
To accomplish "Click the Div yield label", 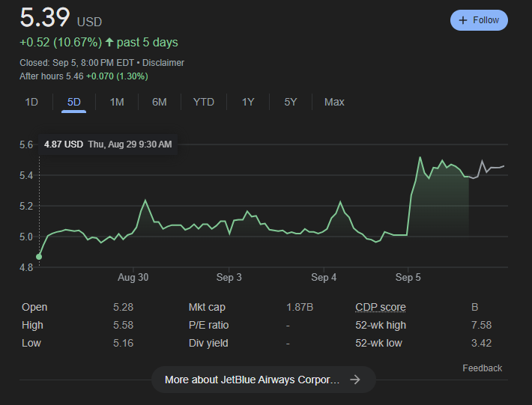I will [208, 343].
